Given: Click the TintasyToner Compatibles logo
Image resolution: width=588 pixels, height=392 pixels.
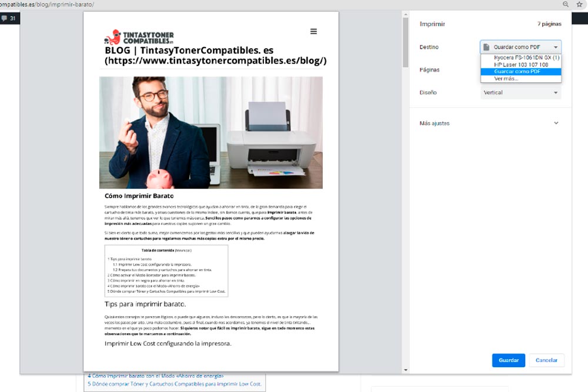Looking at the screenshot, I should coord(139,37).
